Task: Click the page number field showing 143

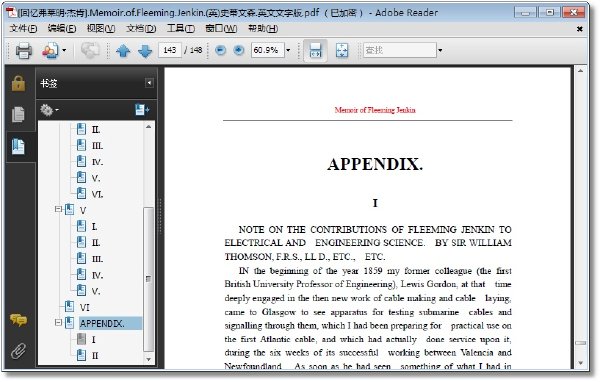Action: [x=170, y=50]
